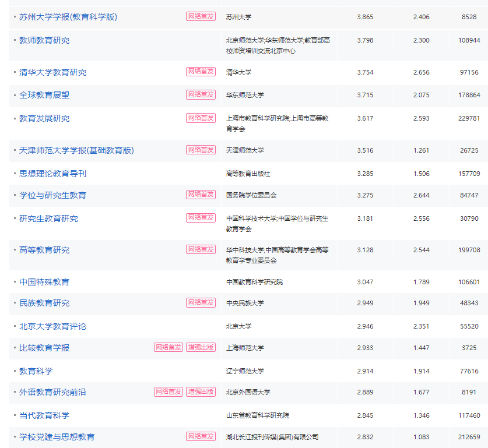Image resolution: width=488 pixels, height=448 pixels.
Task: Click 网络首发 tag for 外语教育研究前沿
Action: [x=168, y=391]
